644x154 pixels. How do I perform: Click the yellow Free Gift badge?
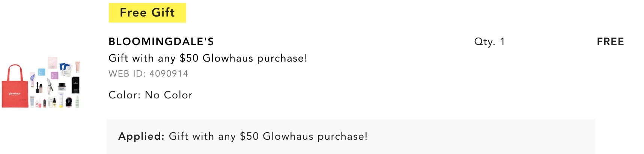pos(147,13)
